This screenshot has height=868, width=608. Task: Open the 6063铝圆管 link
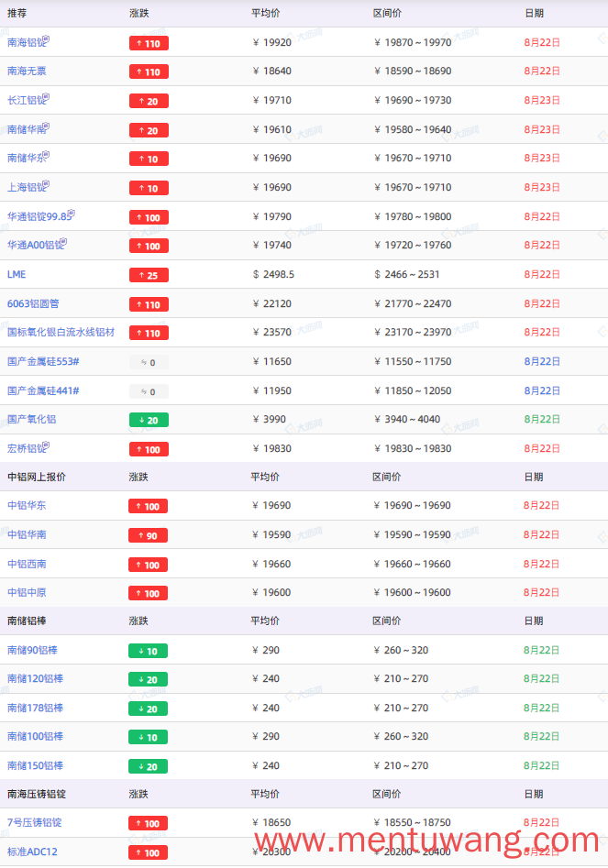point(33,303)
